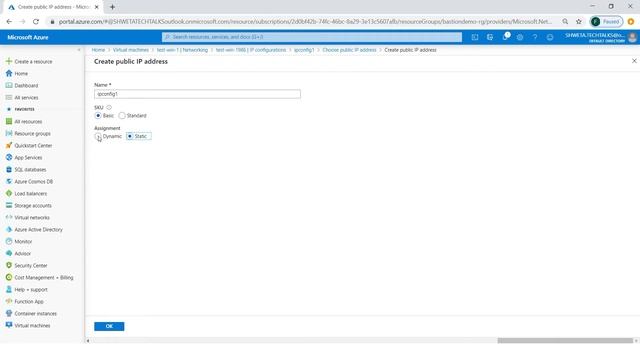Image resolution: width=640 pixels, height=360 pixels.
Task: Click the browser reload button
Action: click(x=36, y=22)
